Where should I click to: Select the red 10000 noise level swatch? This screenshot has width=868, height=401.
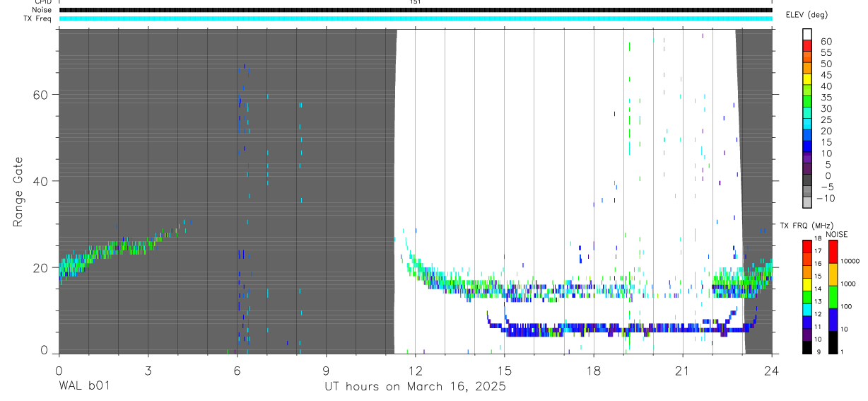pos(832,252)
